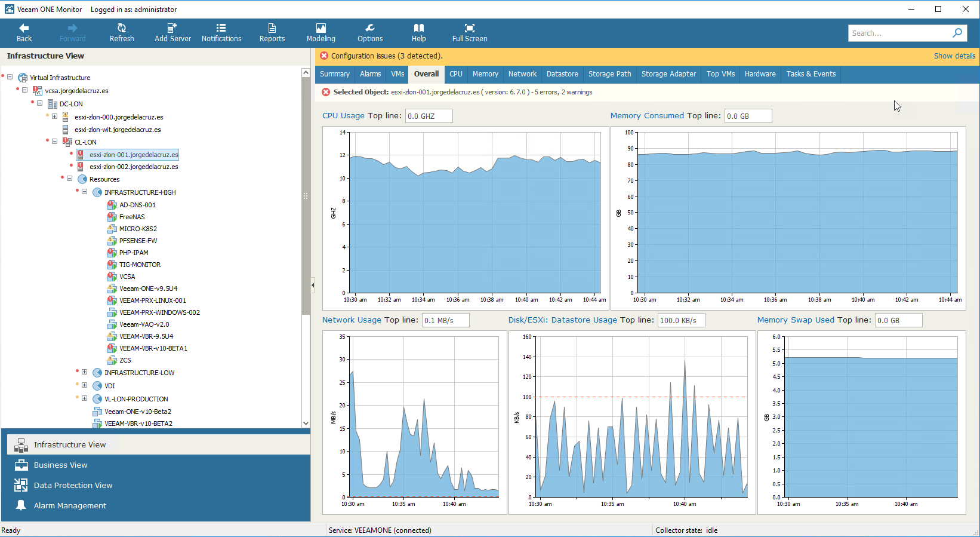
Task: Launch the Modeling tool
Action: (321, 32)
